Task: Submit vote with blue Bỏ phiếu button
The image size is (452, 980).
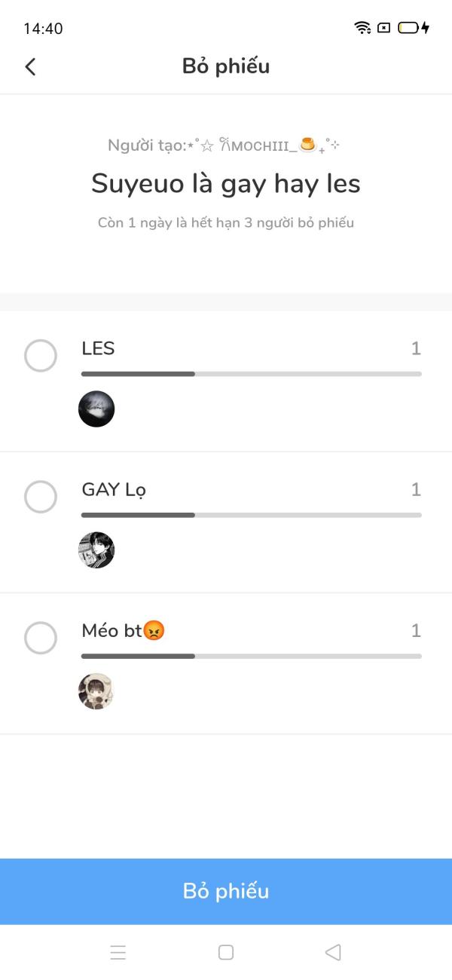Action: (226, 891)
